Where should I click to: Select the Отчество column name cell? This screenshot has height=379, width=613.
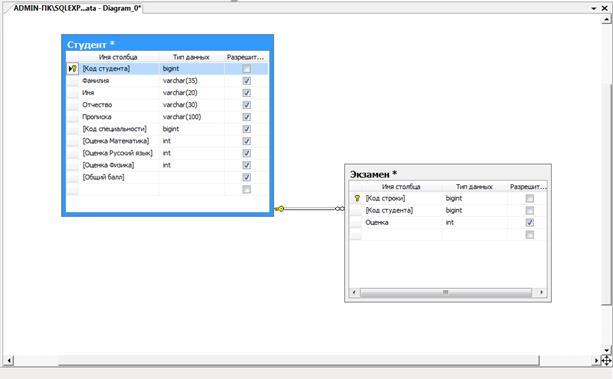(119, 105)
